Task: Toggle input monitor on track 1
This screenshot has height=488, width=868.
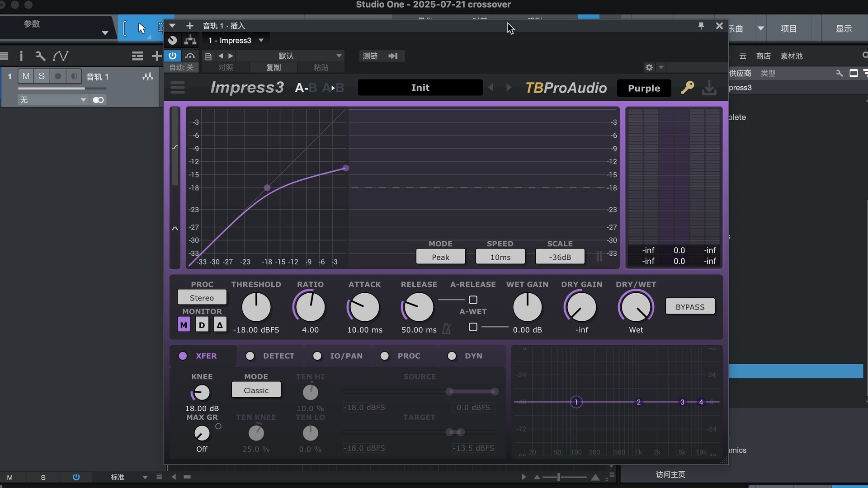Action: pyautogui.click(x=74, y=76)
